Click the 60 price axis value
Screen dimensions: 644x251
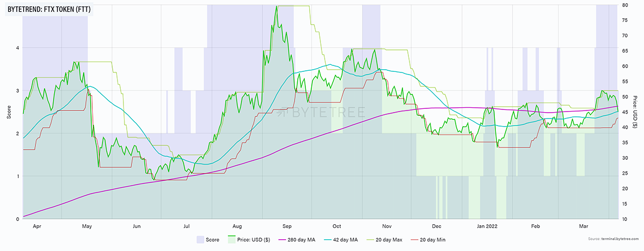tap(625, 66)
